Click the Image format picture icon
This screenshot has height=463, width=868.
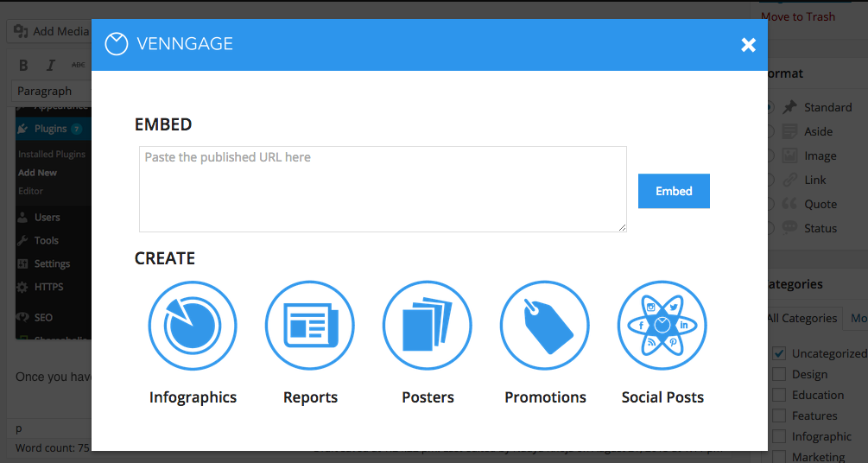click(x=789, y=155)
